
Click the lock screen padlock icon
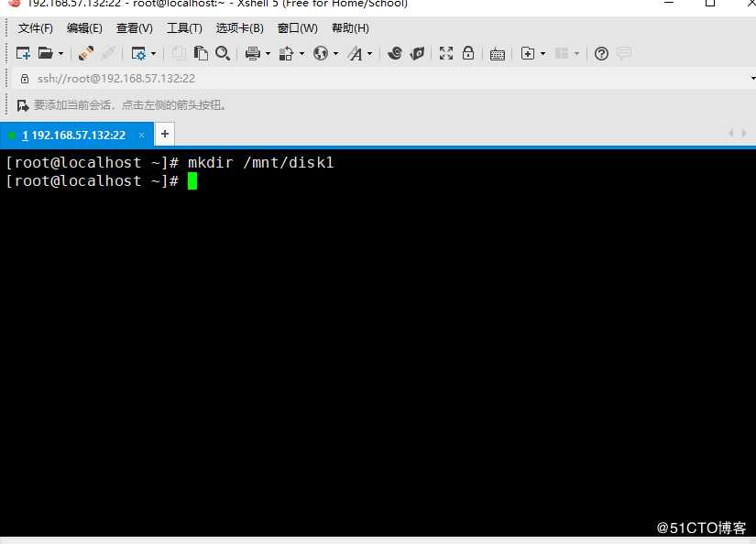(468, 53)
